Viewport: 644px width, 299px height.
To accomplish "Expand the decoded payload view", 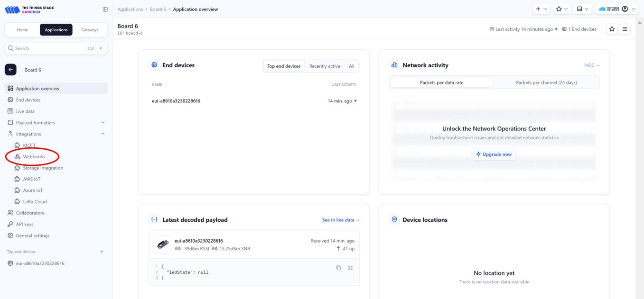I will (350, 268).
